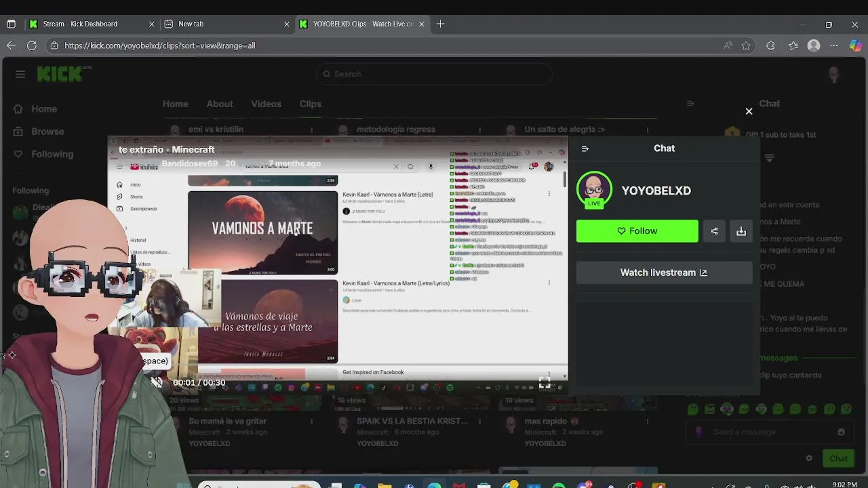Follow the YOYOBELXD channel

click(637, 231)
